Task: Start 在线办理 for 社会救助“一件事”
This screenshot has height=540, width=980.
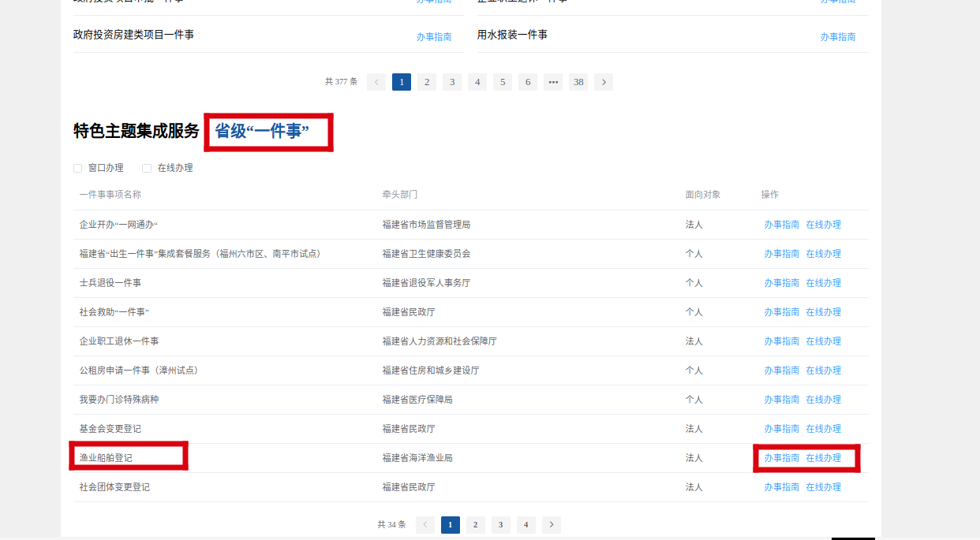Action: tap(824, 312)
